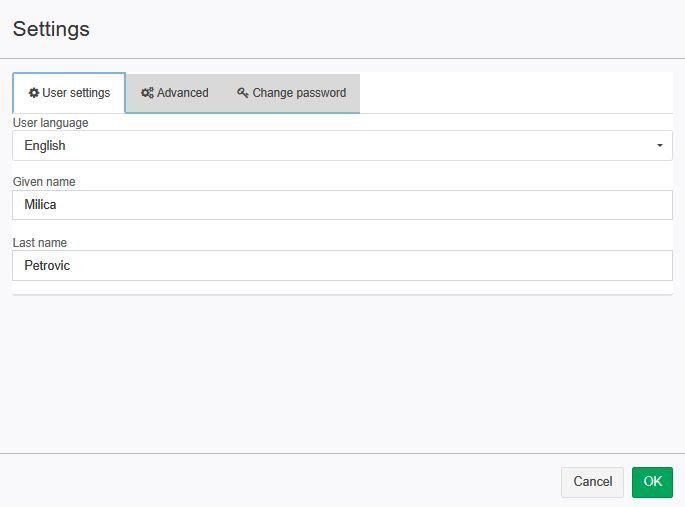Image resolution: width=685 pixels, height=507 pixels.
Task: Click the gear icon on User settings tab
Action: click(34, 93)
